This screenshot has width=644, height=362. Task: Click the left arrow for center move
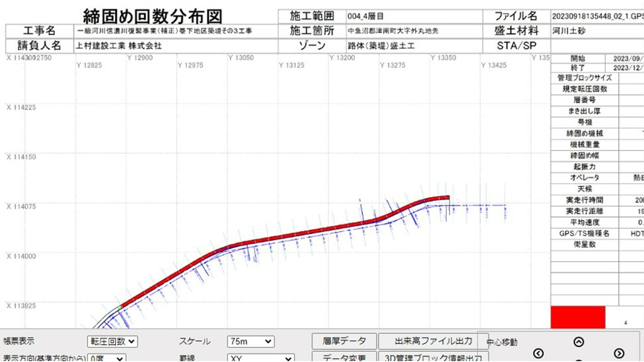(539, 354)
